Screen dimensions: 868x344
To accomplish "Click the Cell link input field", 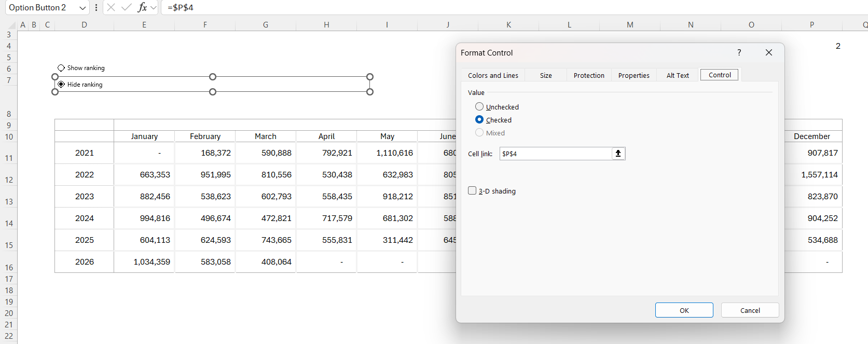I will (x=556, y=154).
